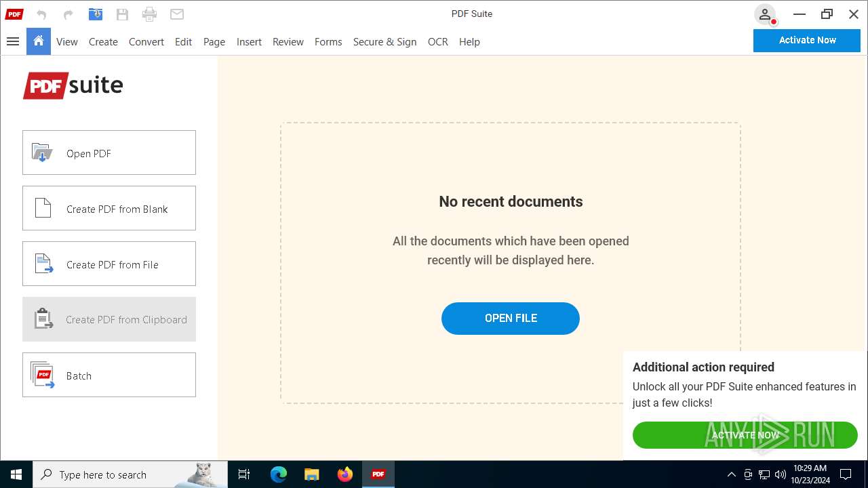Click the email envelope icon

[177, 14]
